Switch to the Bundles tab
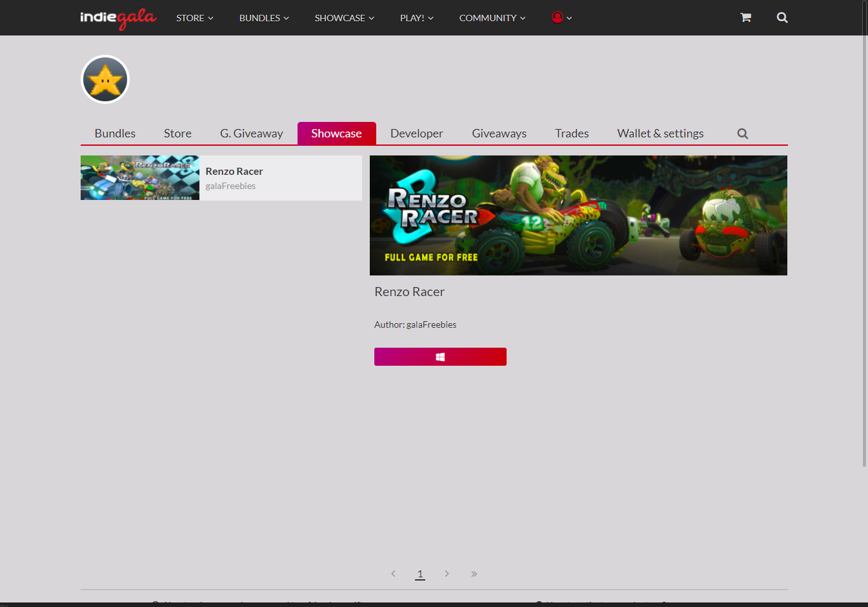Screen dimensions: 868x607 click(115, 134)
